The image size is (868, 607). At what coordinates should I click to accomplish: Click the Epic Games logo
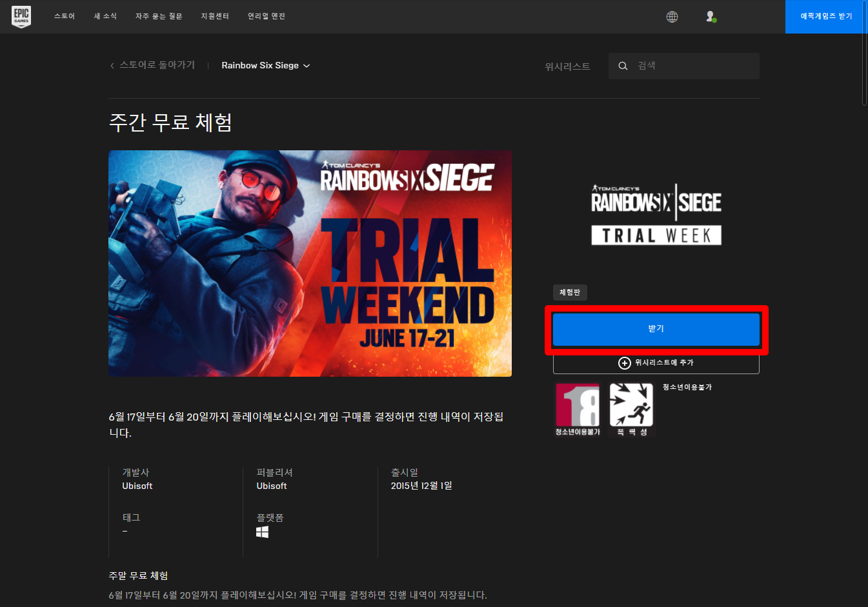click(21, 17)
